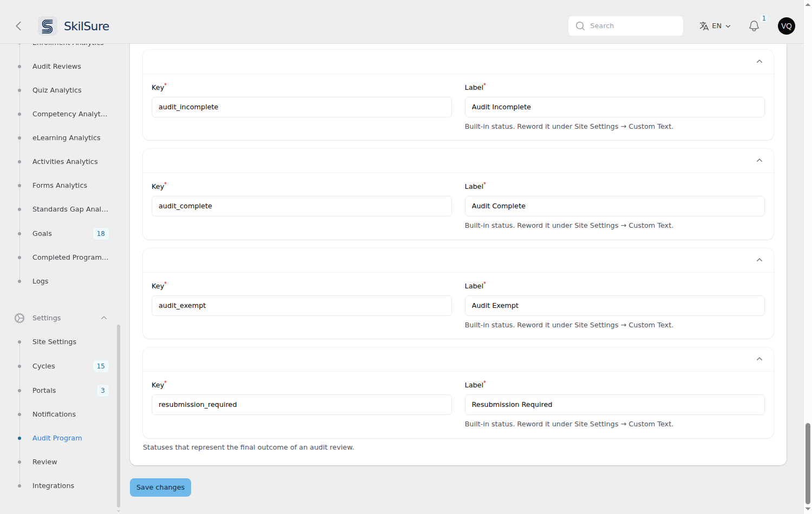Screen dimensions: 812x514
Task: Collapse the audit_incomplete status card
Action: [759, 62]
